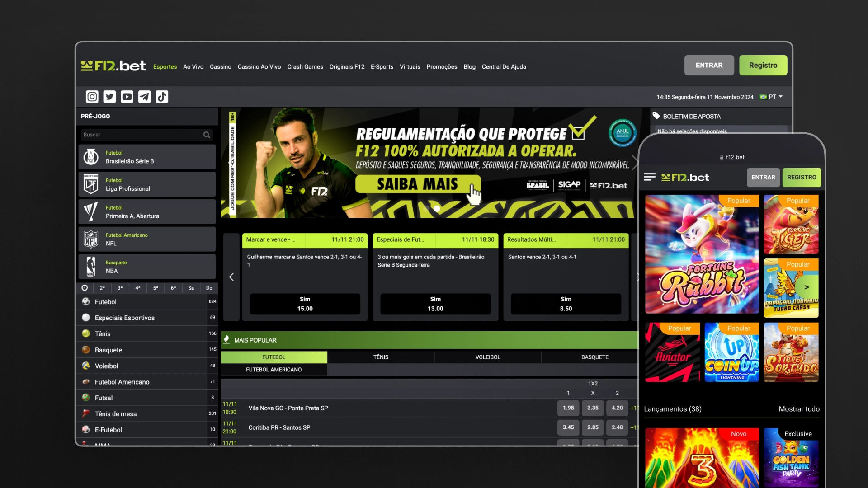The width and height of the screenshot is (868, 488).
Task: Expand more markets for Vila Nova GO match
Action: pyautogui.click(x=634, y=408)
